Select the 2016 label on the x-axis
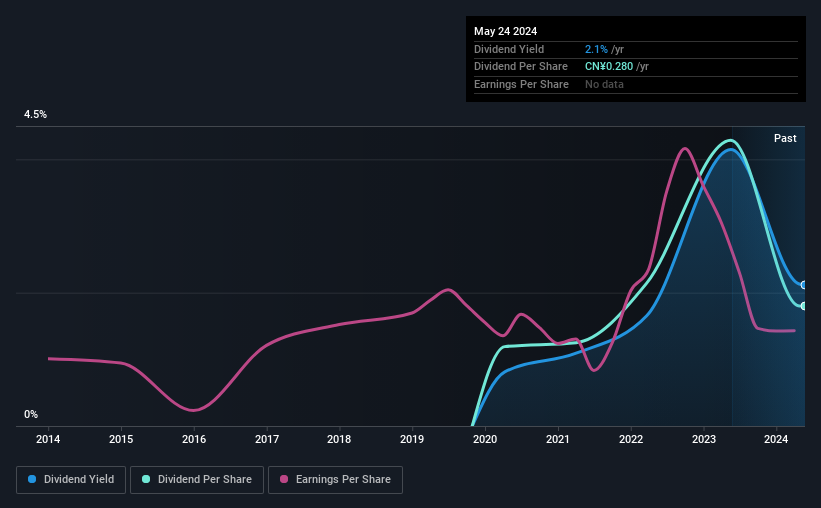 coord(194,439)
